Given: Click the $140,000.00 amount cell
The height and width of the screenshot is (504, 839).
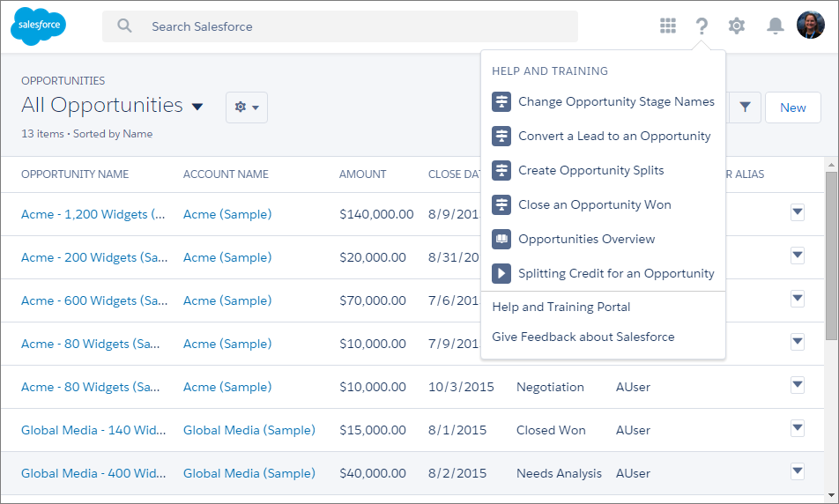Looking at the screenshot, I should click(x=376, y=214).
